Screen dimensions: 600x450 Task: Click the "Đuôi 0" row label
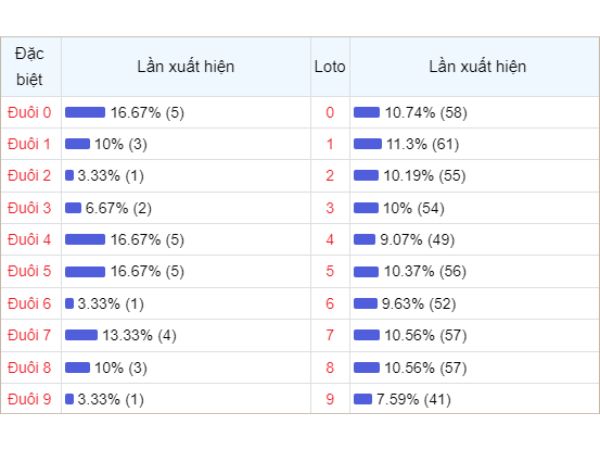tap(29, 112)
